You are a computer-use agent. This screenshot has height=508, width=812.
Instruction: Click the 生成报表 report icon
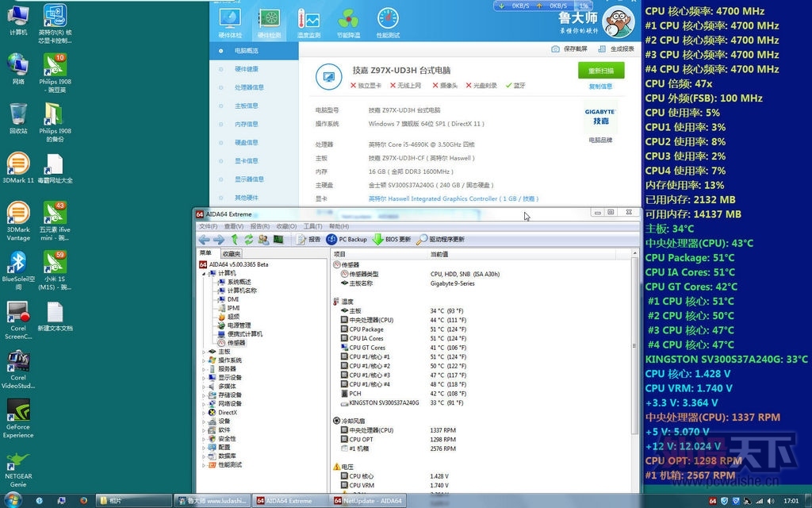tap(602, 48)
